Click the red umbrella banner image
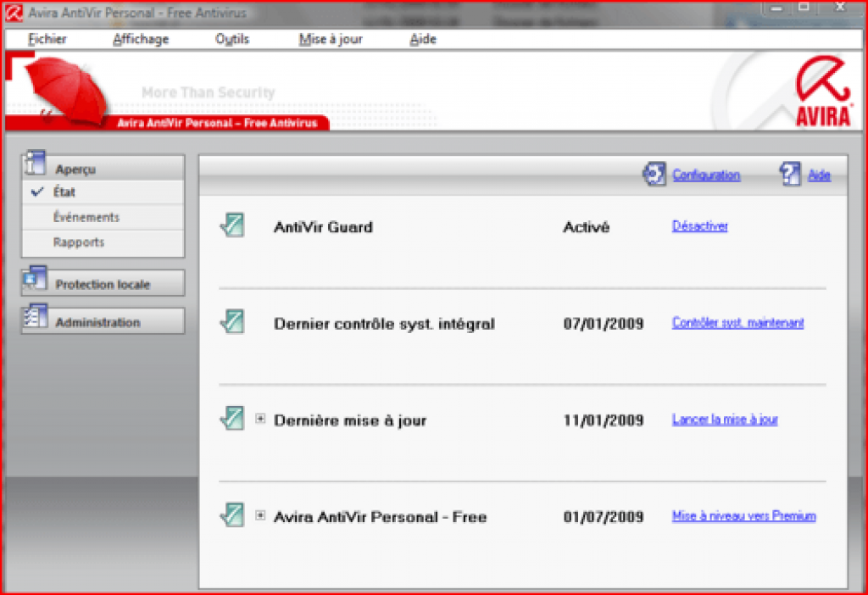The image size is (868, 595). (x=65, y=92)
